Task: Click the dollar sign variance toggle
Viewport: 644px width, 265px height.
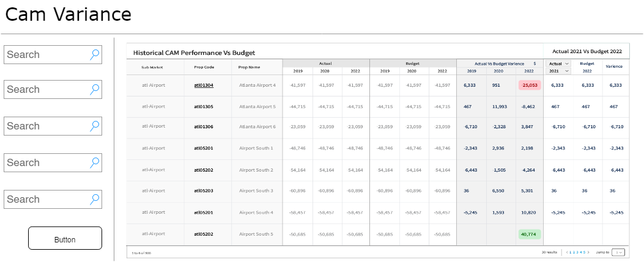Action: (x=535, y=64)
